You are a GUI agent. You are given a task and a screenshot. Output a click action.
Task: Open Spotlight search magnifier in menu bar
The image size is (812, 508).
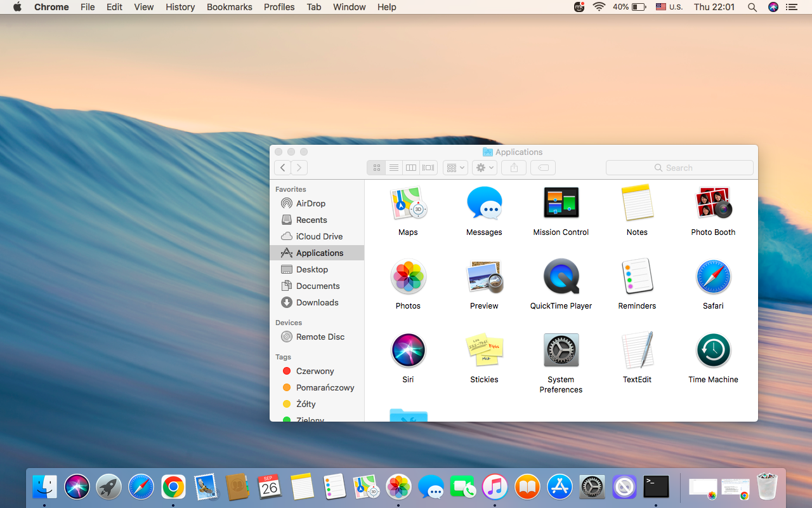pos(752,7)
